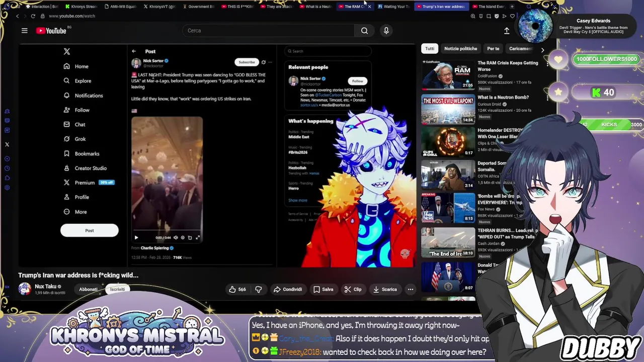Open Explore in the X sidebar

[77, 81]
